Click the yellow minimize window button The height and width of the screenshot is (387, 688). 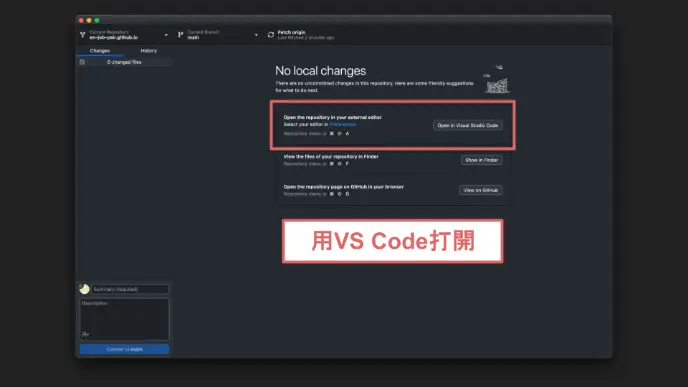(x=89, y=20)
